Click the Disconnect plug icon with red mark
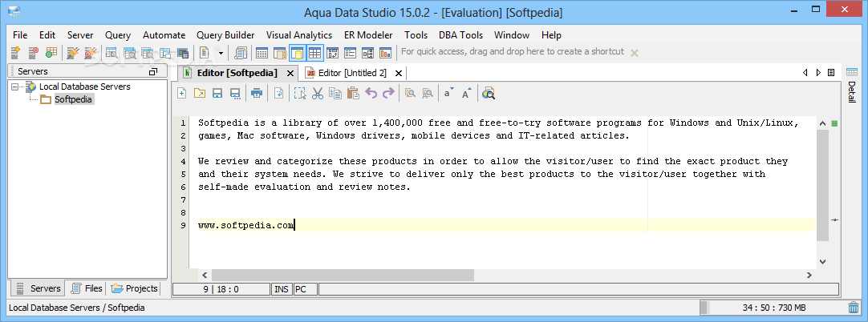This screenshot has height=322, width=868. pos(91,53)
